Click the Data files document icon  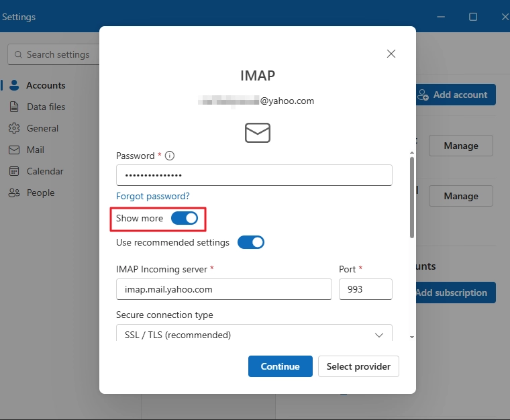click(x=14, y=107)
